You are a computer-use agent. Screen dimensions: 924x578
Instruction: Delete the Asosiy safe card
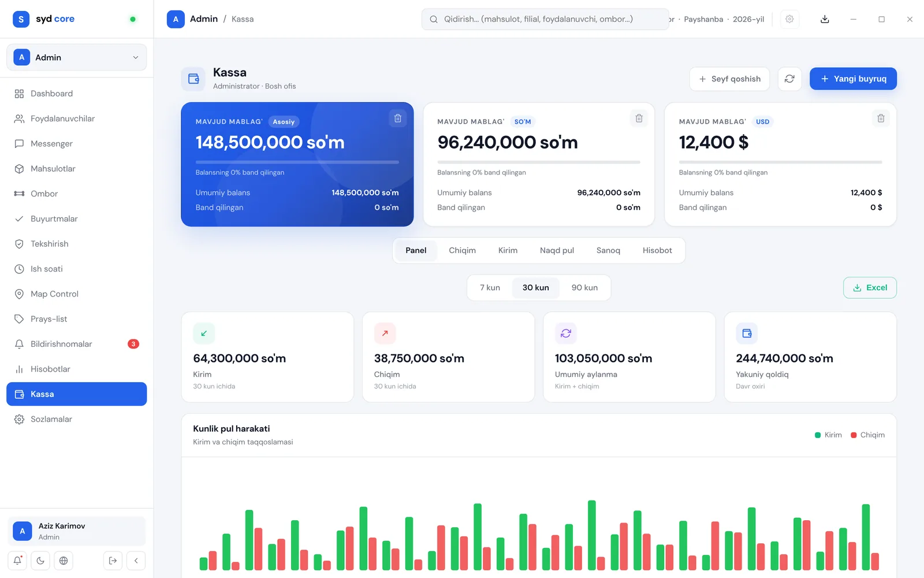(398, 118)
